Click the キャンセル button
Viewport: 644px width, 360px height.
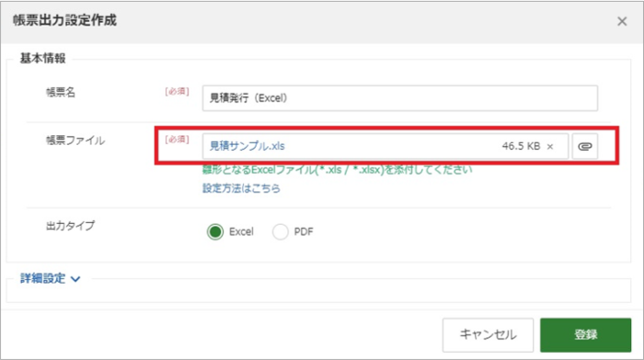click(x=488, y=335)
